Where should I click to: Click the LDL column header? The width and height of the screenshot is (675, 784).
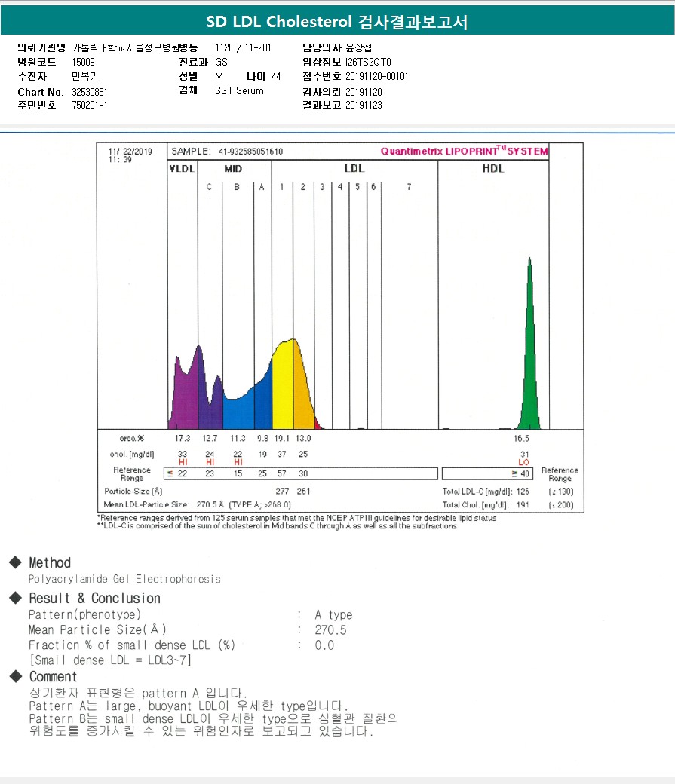pyautogui.click(x=354, y=169)
